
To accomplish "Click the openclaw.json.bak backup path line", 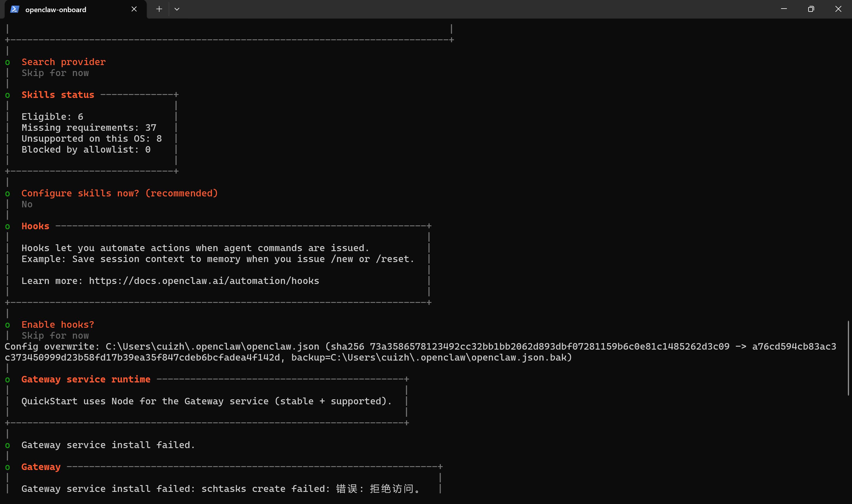I will [x=288, y=357].
